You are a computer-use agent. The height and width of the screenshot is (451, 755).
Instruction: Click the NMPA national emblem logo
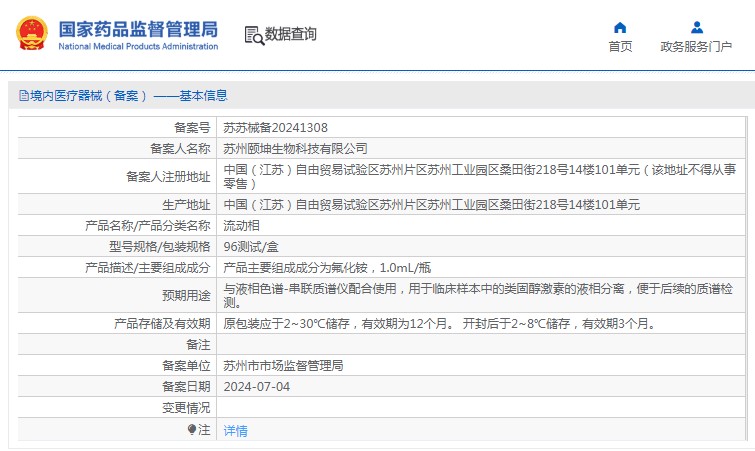pos(32,33)
